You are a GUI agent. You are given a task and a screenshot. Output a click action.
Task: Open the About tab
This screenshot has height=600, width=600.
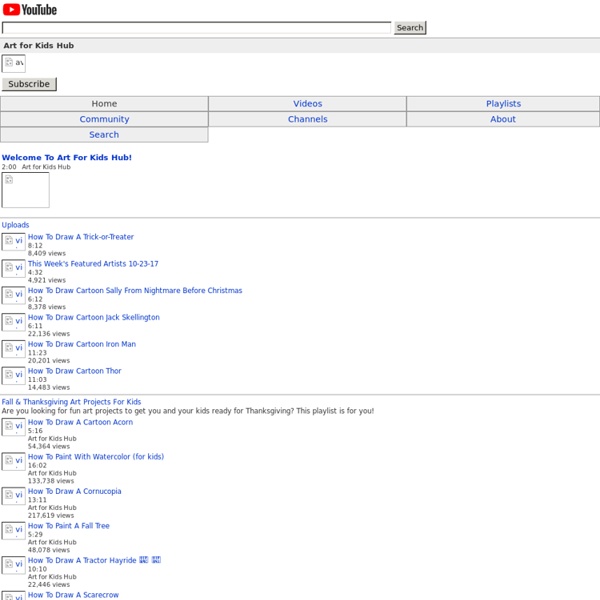[x=503, y=119]
